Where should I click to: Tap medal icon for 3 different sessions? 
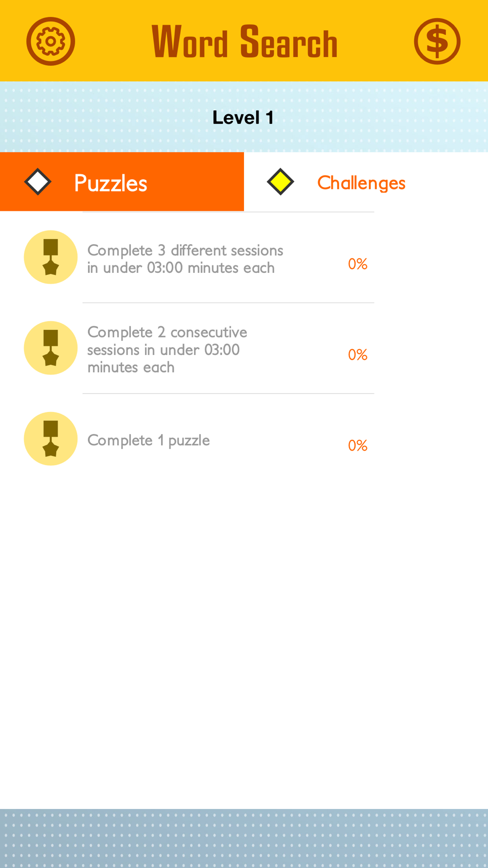point(51,257)
